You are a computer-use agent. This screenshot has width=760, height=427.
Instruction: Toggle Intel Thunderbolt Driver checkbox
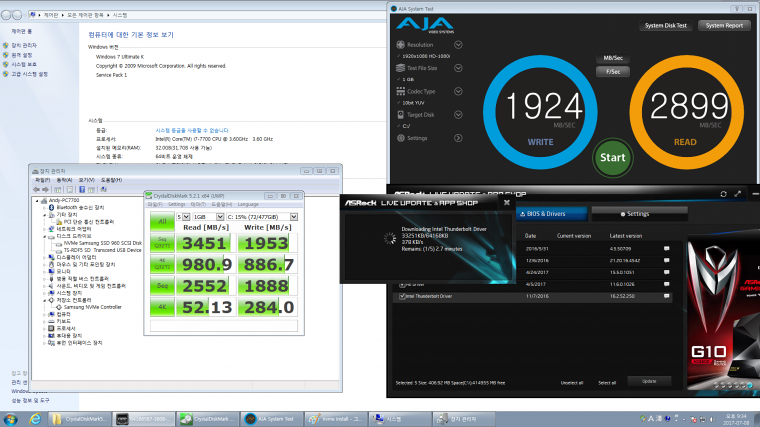[x=402, y=296]
